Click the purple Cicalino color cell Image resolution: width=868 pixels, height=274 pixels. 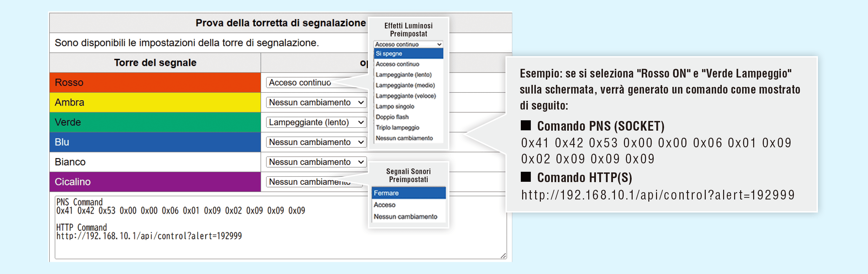coord(155,182)
